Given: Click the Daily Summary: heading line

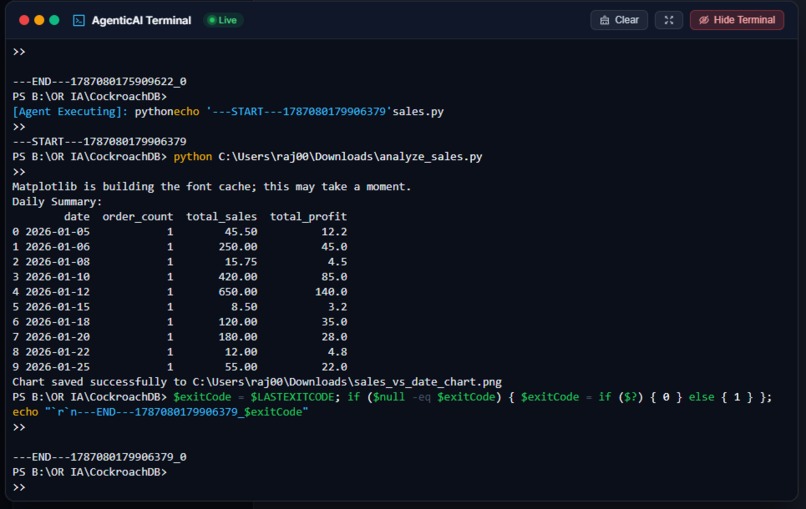Looking at the screenshot, I should click(57, 202).
